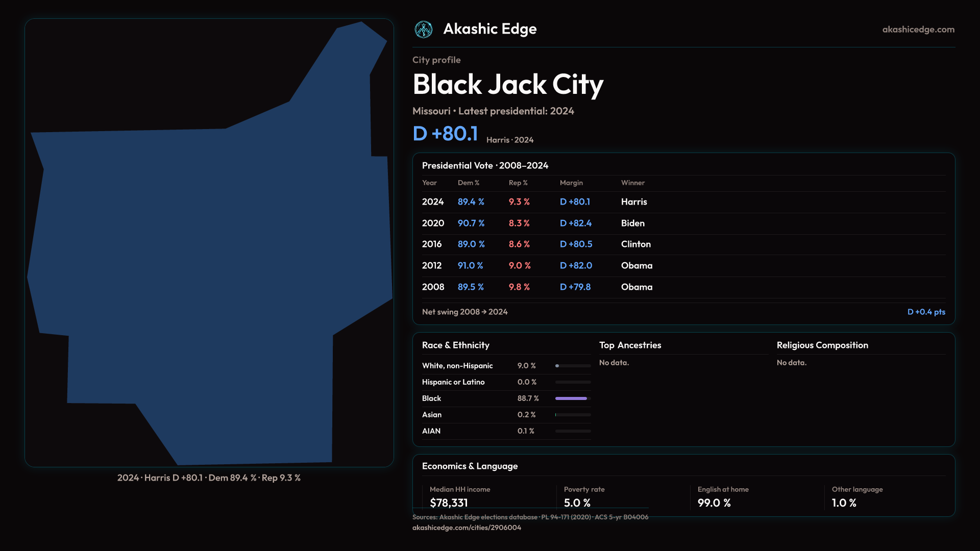Select the 2016 Clinton vote row

(x=683, y=244)
